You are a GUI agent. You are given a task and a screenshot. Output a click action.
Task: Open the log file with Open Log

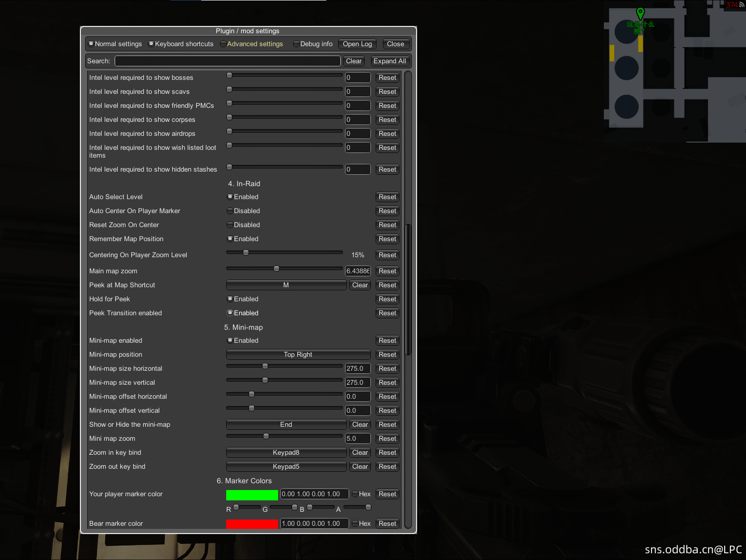point(357,44)
